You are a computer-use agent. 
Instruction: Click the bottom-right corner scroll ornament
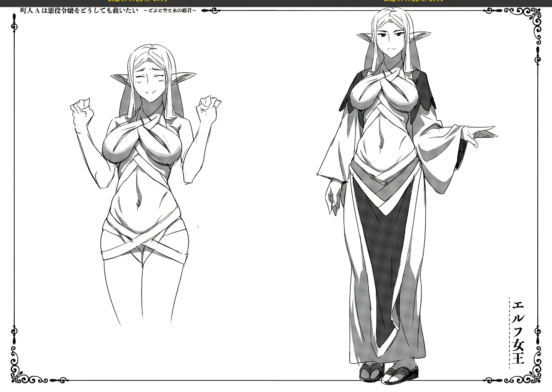[525, 367]
